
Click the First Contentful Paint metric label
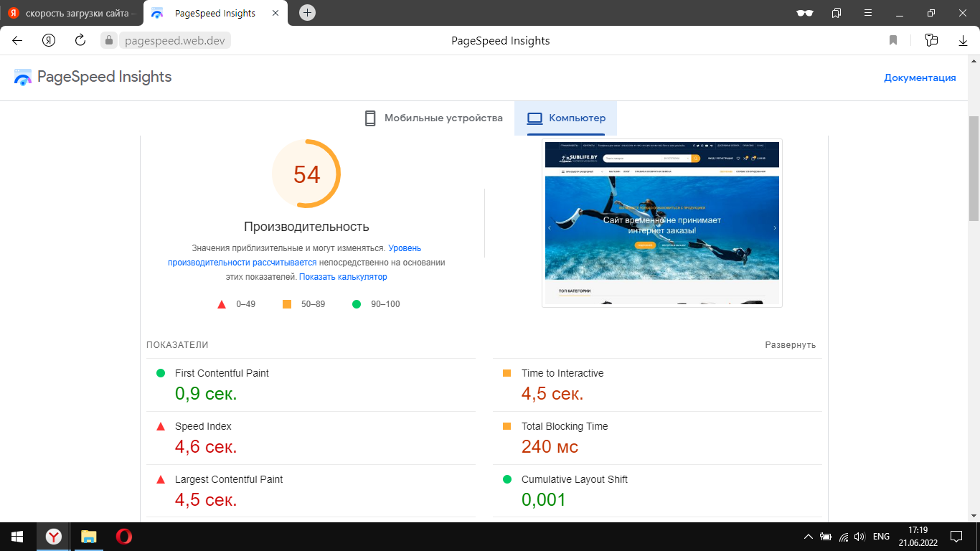[x=222, y=373]
